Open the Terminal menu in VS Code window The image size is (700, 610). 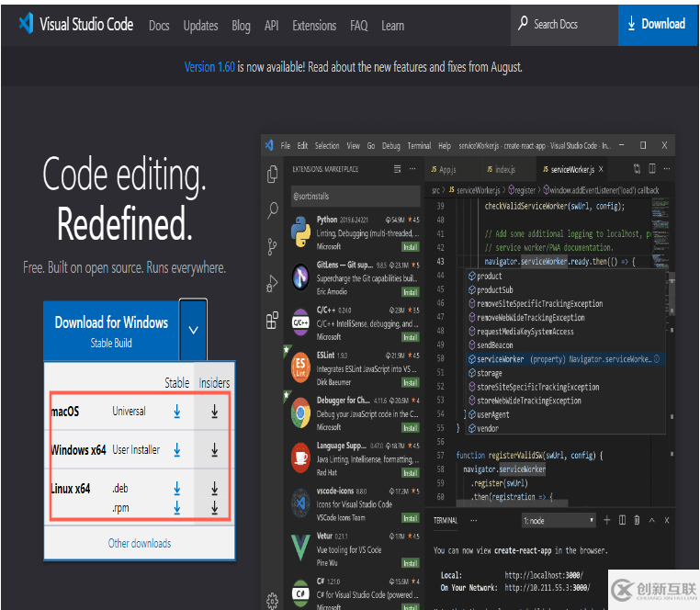point(419,145)
